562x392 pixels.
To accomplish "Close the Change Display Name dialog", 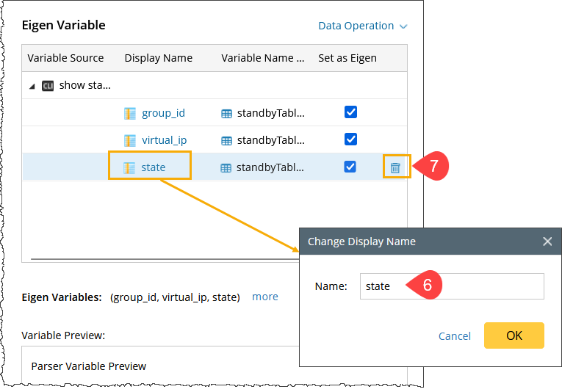I will click(x=547, y=242).
